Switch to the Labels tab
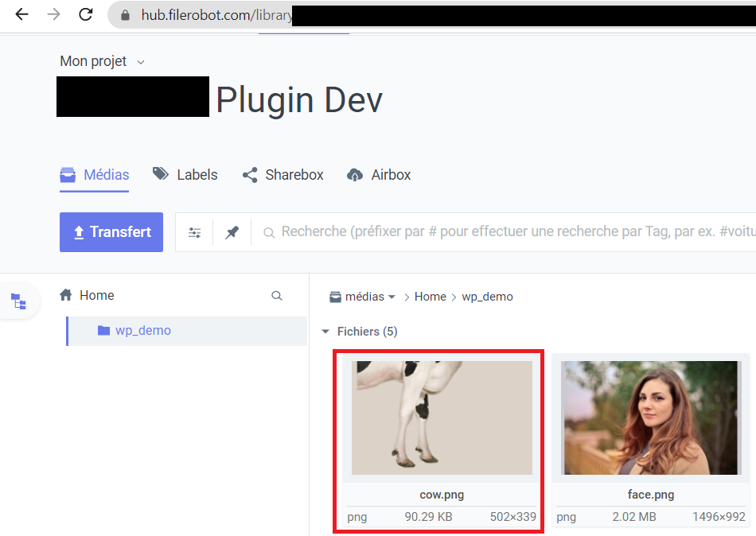 pos(185,174)
